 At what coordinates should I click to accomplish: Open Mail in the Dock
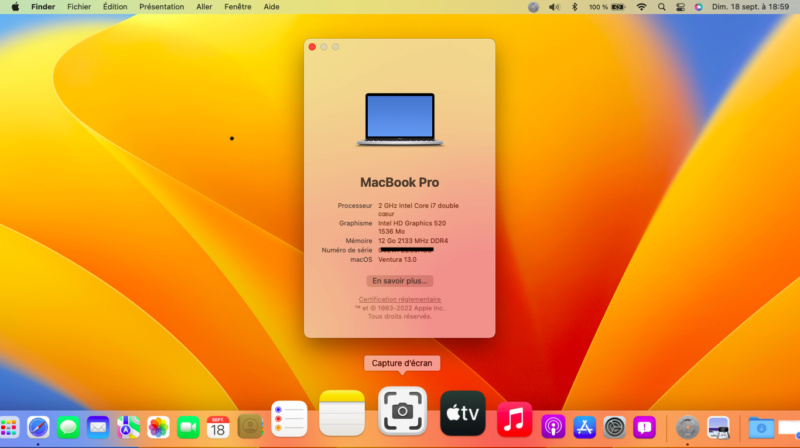(98, 427)
